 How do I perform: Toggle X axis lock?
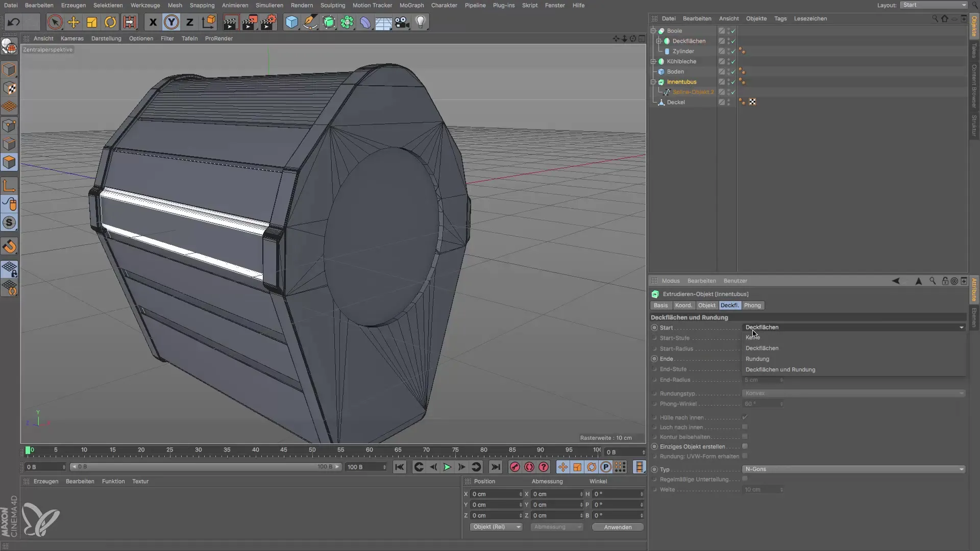point(153,22)
